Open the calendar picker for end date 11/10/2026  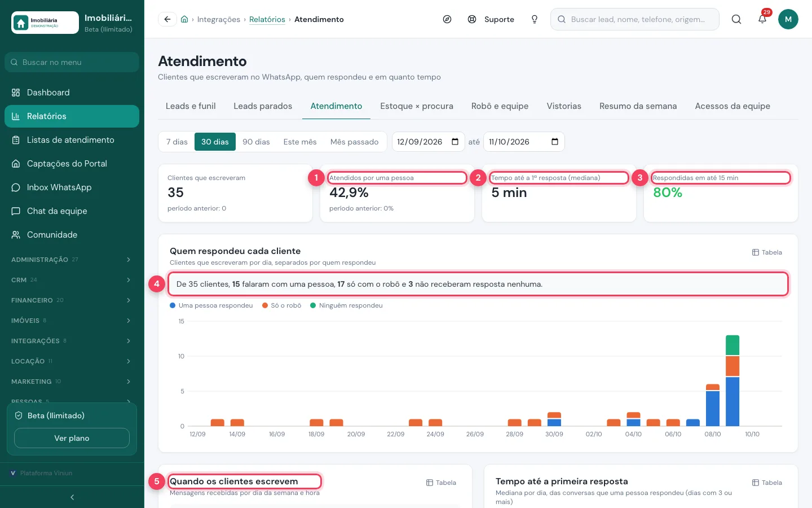(555, 142)
